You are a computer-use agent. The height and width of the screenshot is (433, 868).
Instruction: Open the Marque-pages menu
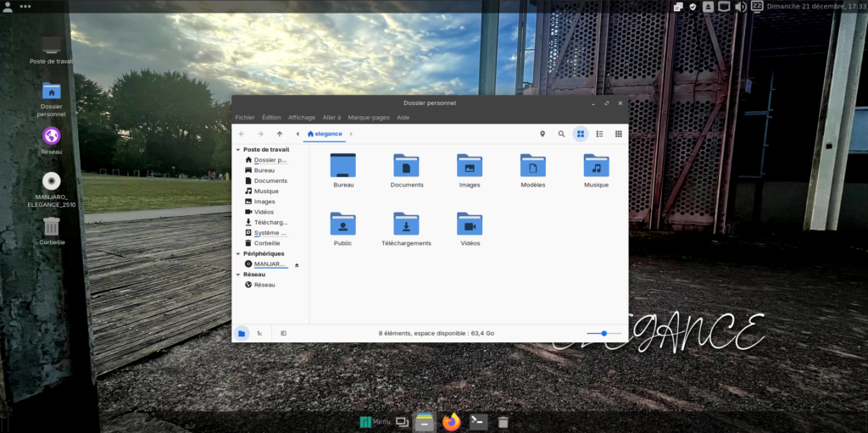pos(369,118)
